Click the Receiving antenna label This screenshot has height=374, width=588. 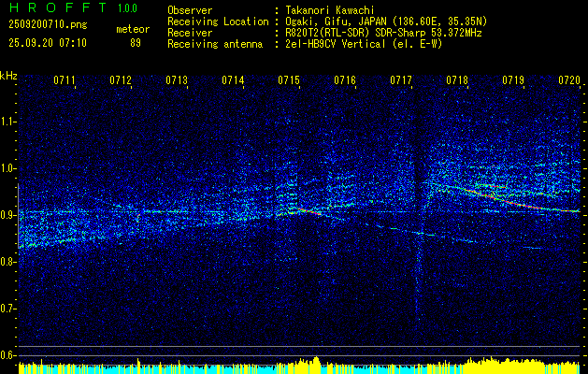pos(215,44)
